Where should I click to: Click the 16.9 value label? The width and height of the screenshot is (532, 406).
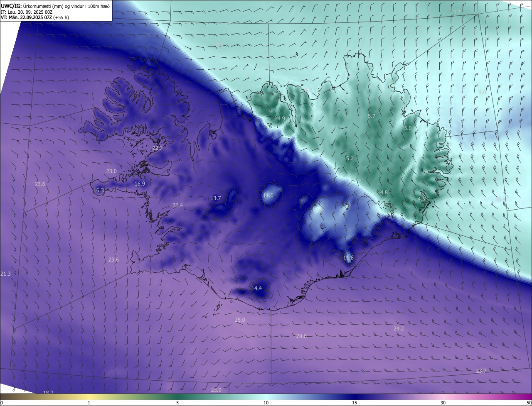coord(140,184)
